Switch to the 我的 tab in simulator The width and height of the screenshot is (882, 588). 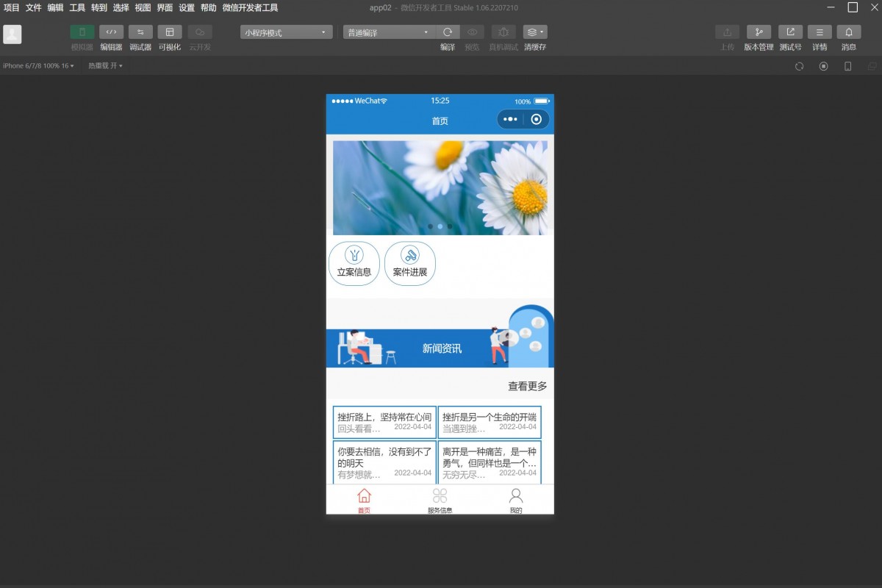click(x=516, y=501)
